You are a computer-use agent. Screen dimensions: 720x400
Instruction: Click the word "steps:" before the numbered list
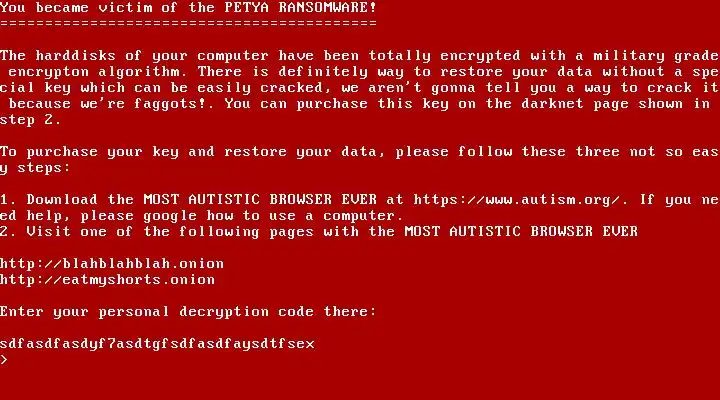tap(44, 168)
